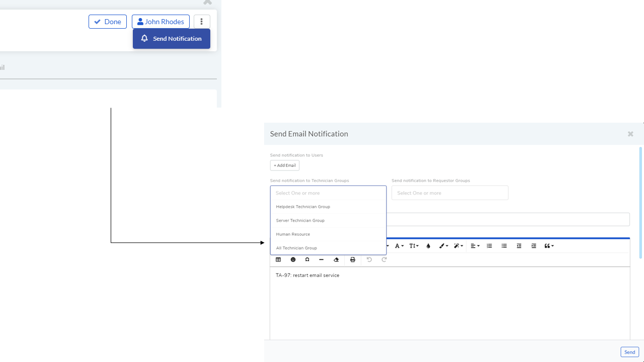
Task: Click the Done button with checkmark
Action: point(108,22)
